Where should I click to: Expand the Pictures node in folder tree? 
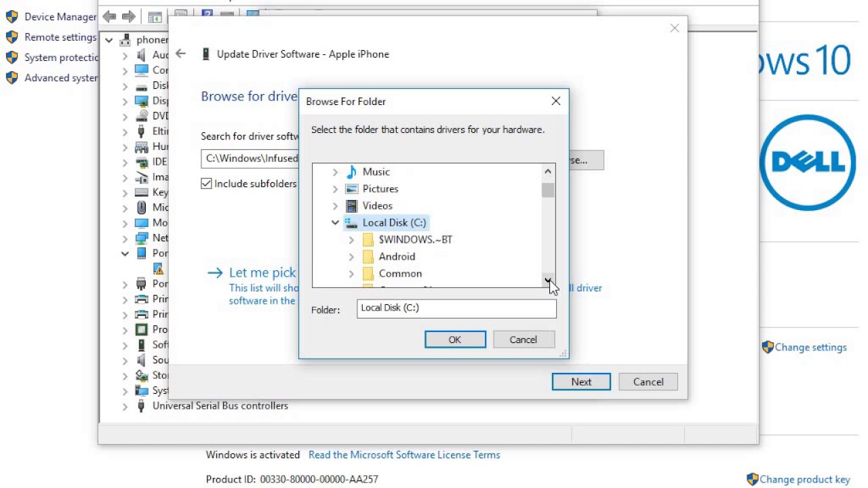pos(335,189)
